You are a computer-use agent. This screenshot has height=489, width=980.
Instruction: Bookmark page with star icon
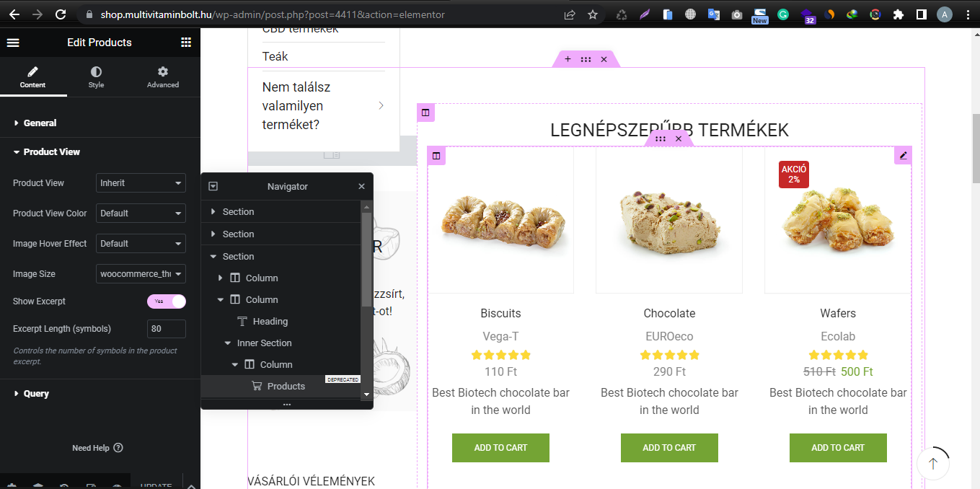point(592,14)
